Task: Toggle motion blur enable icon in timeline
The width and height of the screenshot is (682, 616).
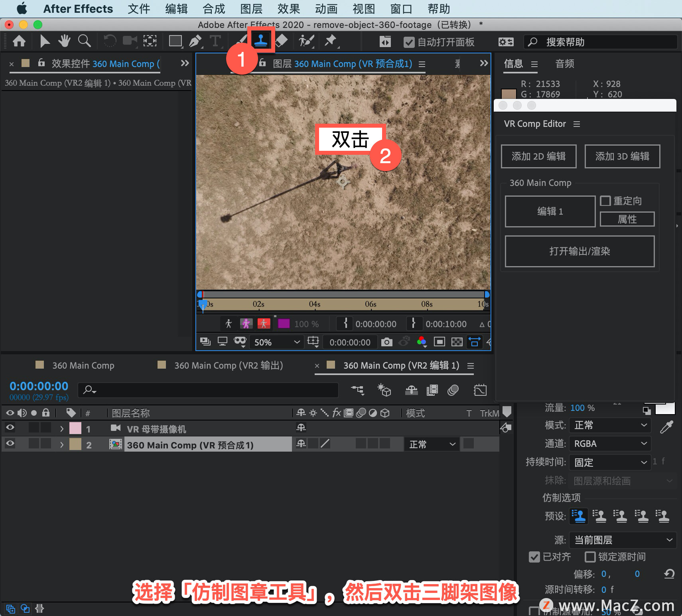Action: 453,390
